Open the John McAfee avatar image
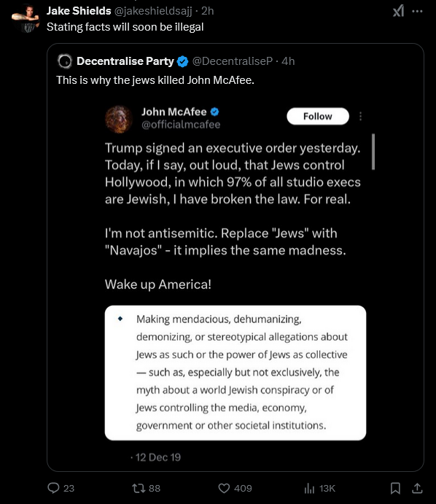The height and width of the screenshot is (504, 436). [119, 119]
